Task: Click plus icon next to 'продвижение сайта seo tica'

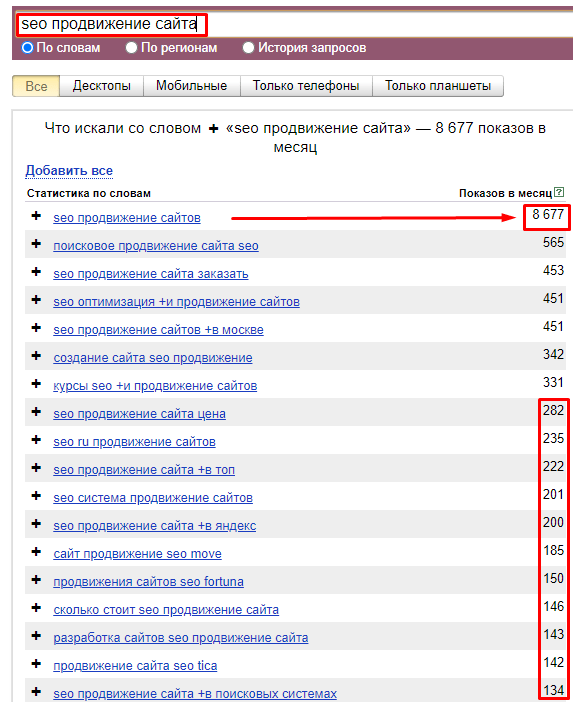Action: (x=36, y=664)
